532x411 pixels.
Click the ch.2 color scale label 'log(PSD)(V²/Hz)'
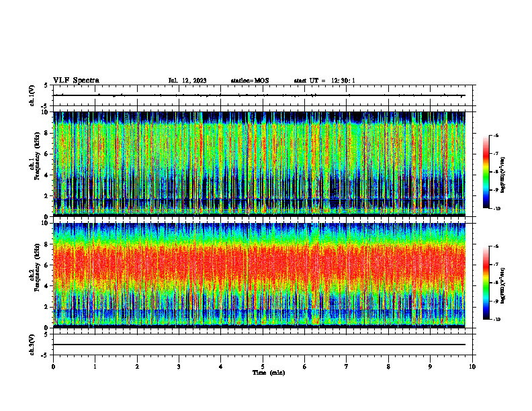(503, 285)
